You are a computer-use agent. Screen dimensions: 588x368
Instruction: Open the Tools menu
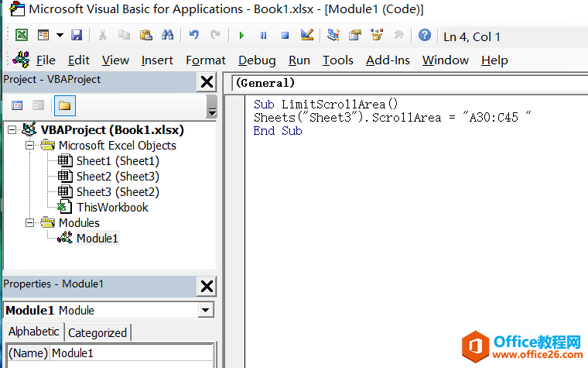click(x=338, y=60)
